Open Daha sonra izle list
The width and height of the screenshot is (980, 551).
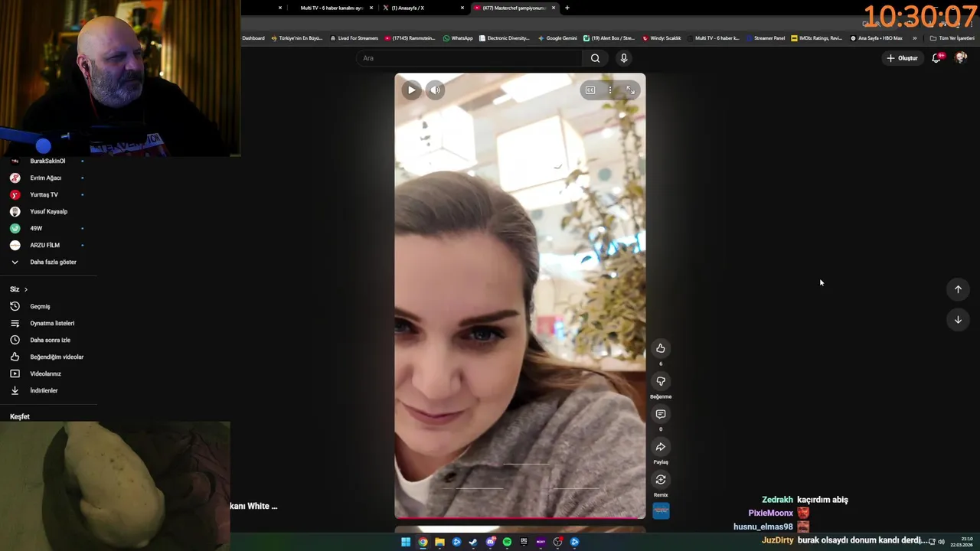[48, 340]
